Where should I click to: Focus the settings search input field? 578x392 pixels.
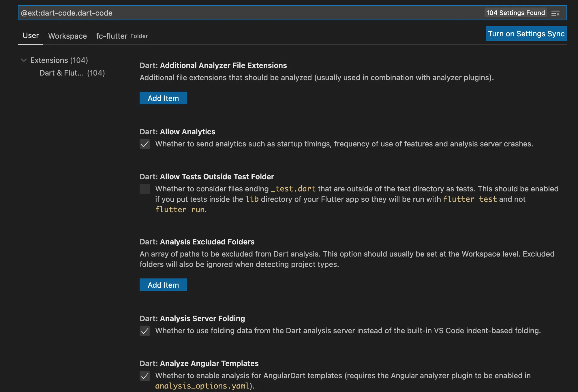click(x=248, y=13)
